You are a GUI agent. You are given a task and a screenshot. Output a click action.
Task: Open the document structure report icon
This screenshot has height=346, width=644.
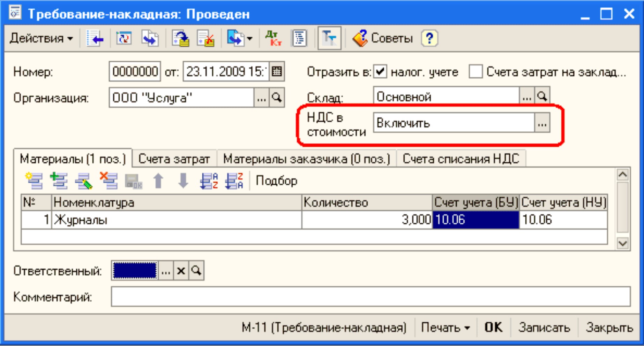[x=299, y=38]
